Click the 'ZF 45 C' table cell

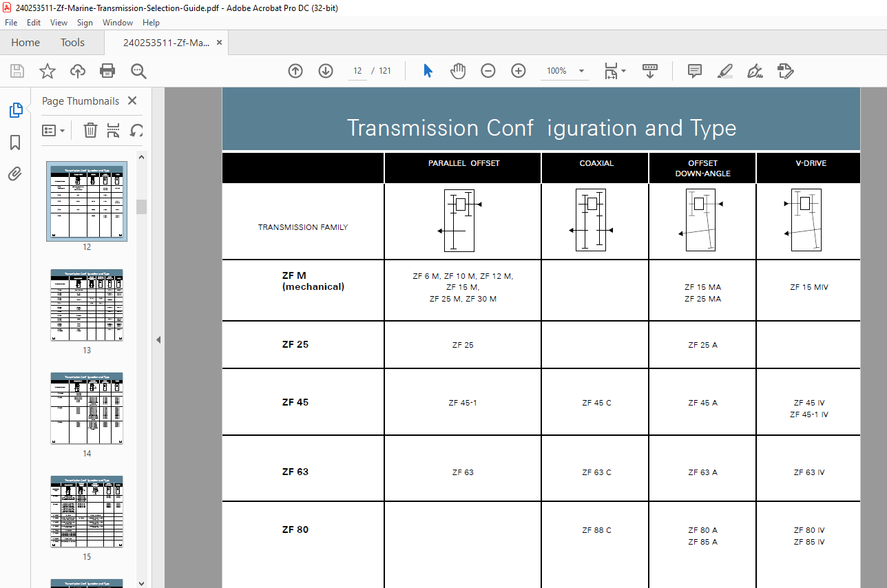coord(596,403)
